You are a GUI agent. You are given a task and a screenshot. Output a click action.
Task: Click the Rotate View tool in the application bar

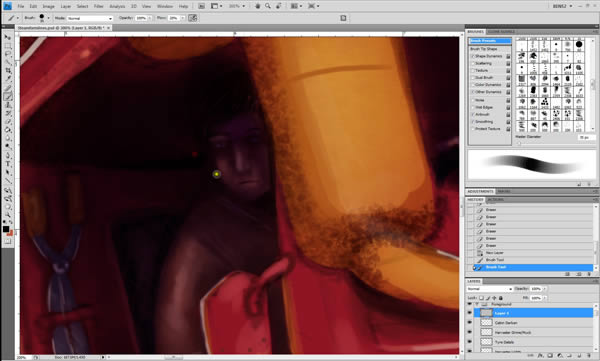pos(279,6)
